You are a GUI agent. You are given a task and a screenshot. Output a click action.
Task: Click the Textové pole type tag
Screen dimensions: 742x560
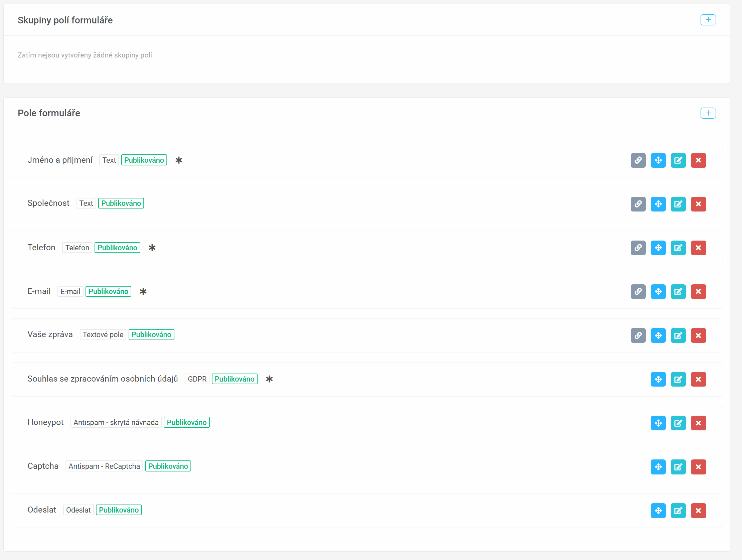103,335
